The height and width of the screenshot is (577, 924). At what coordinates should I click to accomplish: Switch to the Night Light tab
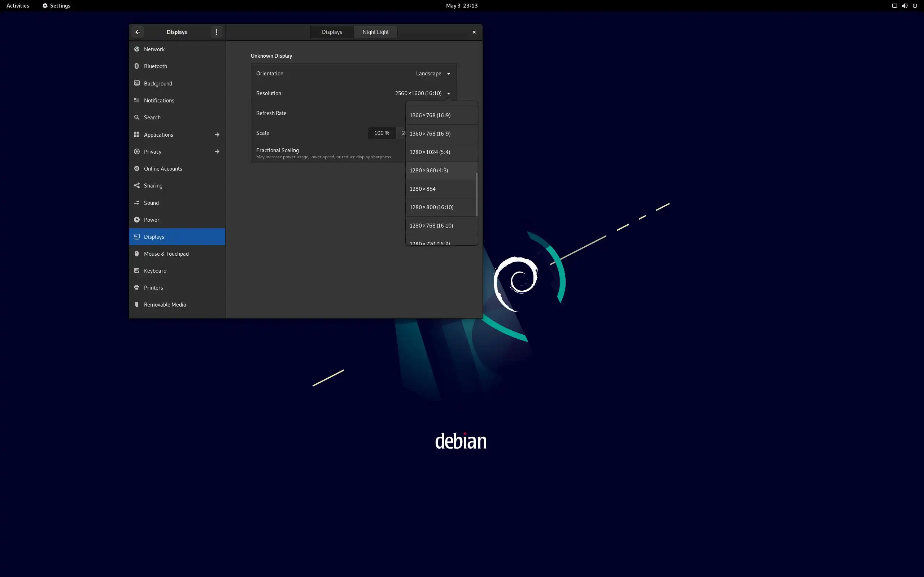pos(375,32)
